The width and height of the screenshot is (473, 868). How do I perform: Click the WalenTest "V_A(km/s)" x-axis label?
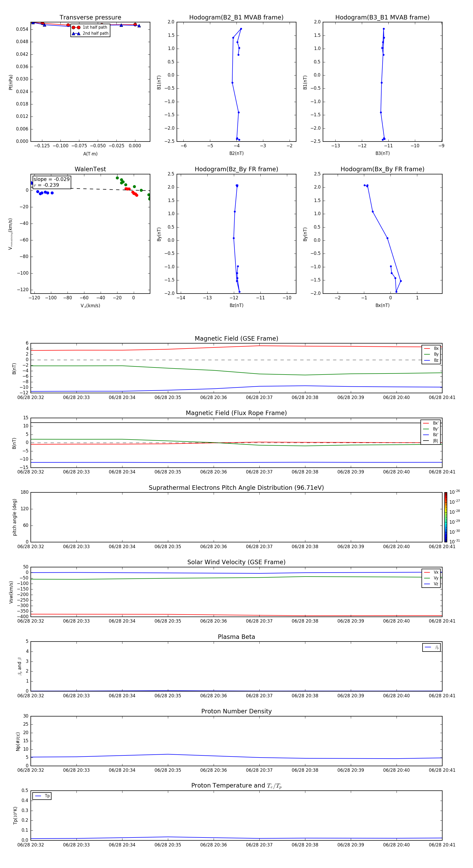(x=90, y=306)
